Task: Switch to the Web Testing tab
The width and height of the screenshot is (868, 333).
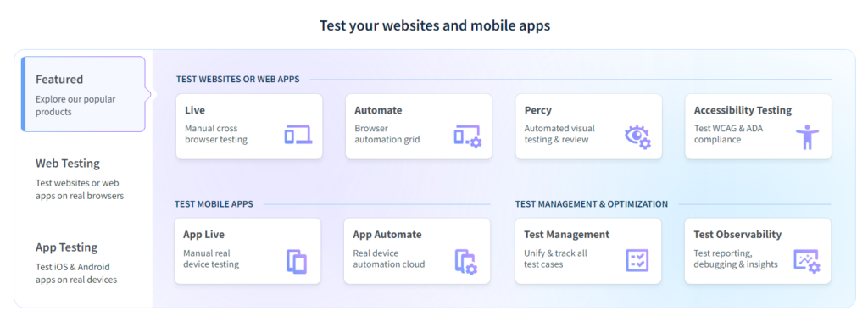Action: tap(84, 179)
